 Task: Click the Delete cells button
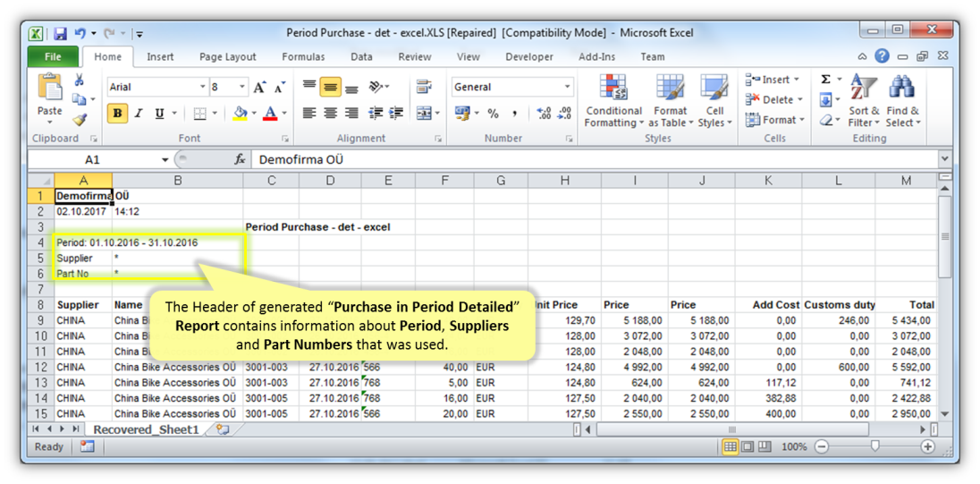click(x=773, y=99)
